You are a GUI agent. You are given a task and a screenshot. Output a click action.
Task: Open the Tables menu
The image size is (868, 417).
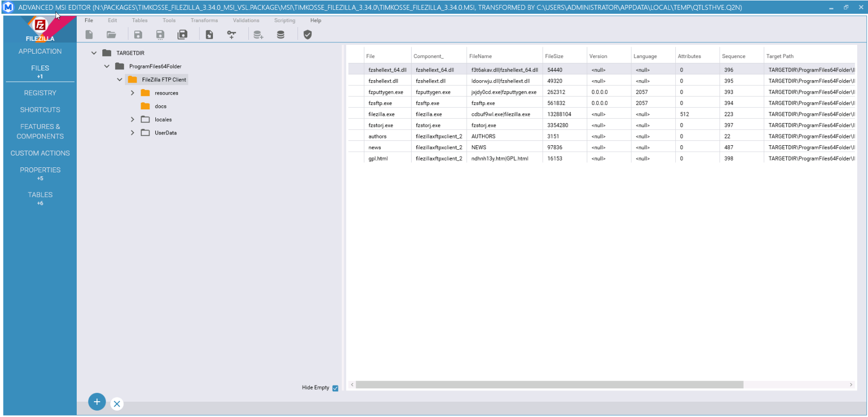(140, 21)
